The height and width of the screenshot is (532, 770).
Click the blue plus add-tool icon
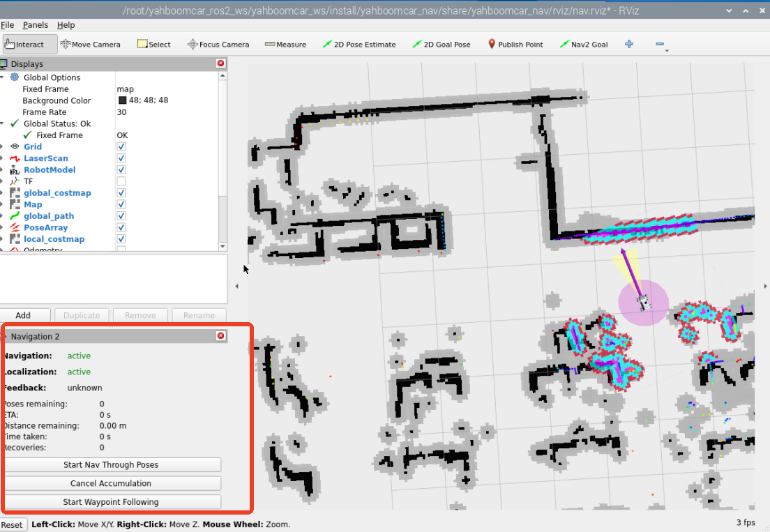click(629, 44)
